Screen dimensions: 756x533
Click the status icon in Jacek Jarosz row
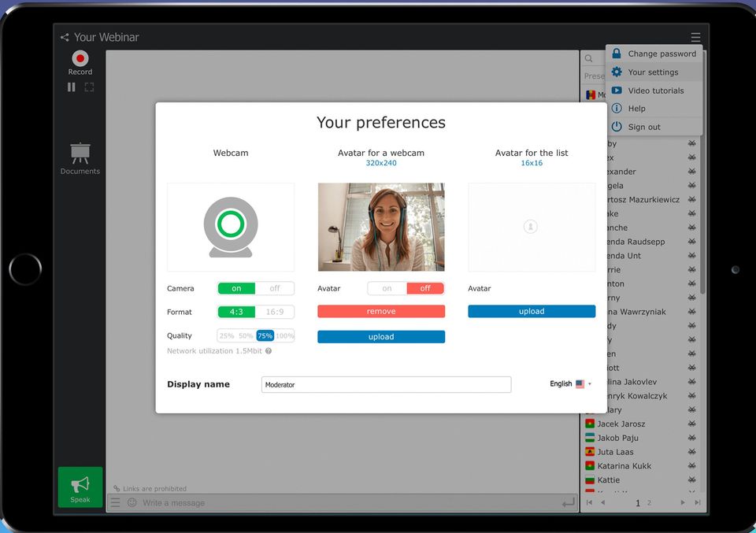coord(692,424)
